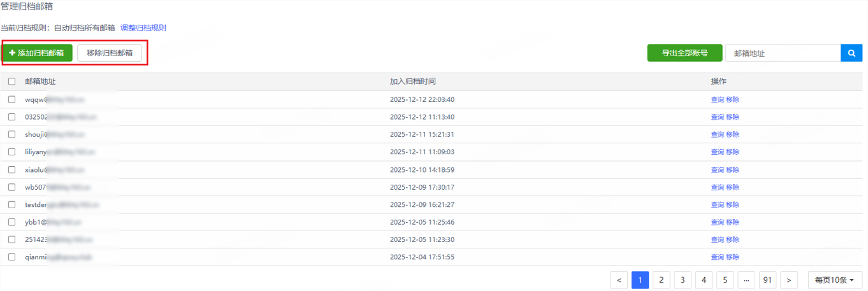Click the 导出全部账号 button
Viewport: 868px width, 291px height.
click(x=684, y=53)
